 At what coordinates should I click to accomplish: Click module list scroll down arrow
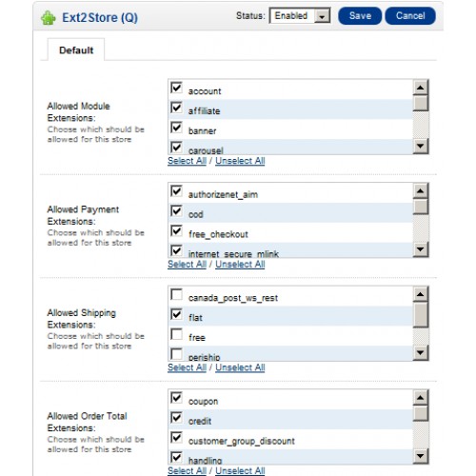pos(421,147)
